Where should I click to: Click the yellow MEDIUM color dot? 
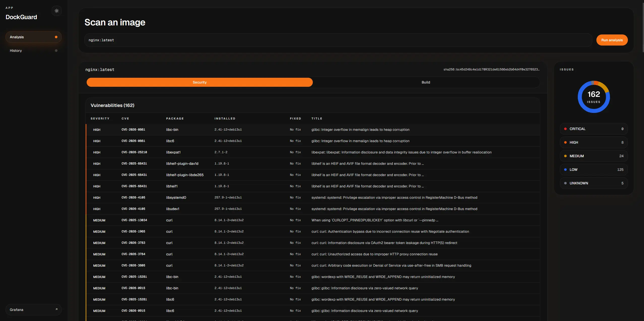coord(565,156)
